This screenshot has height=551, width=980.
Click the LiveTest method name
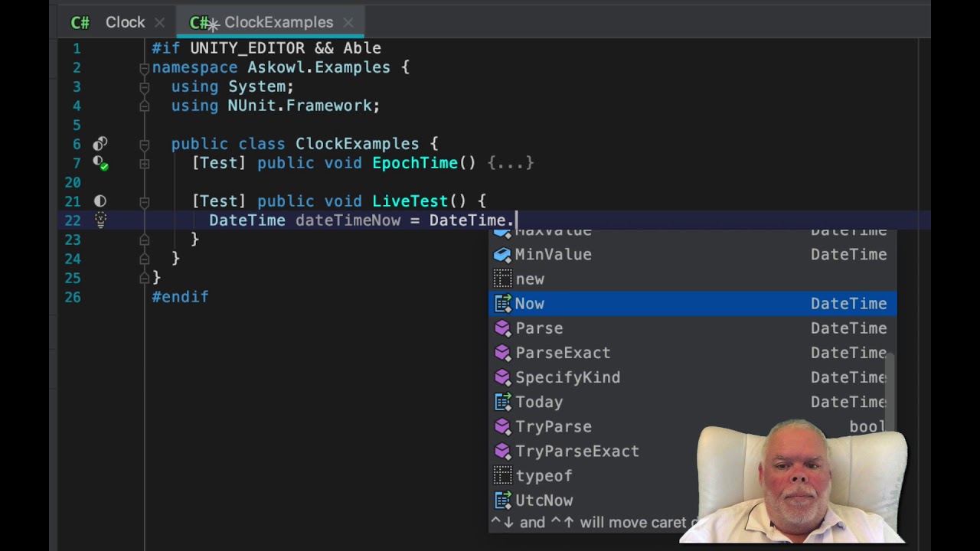[410, 201]
